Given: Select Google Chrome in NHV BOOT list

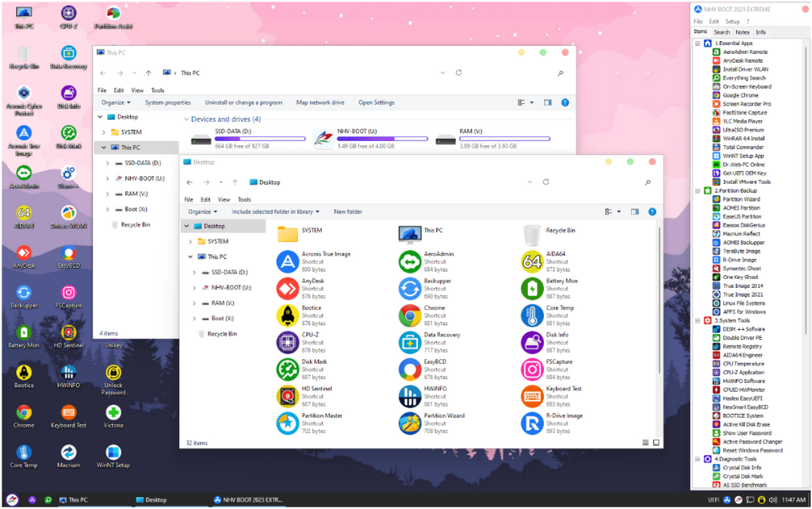Looking at the screenshot, I should pyautogui.click(x=741, y=95).
